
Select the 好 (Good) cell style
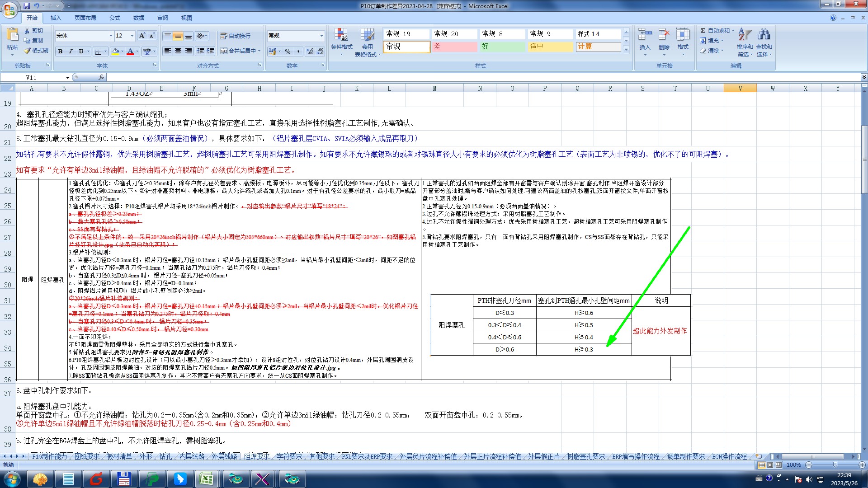(502, 47)
